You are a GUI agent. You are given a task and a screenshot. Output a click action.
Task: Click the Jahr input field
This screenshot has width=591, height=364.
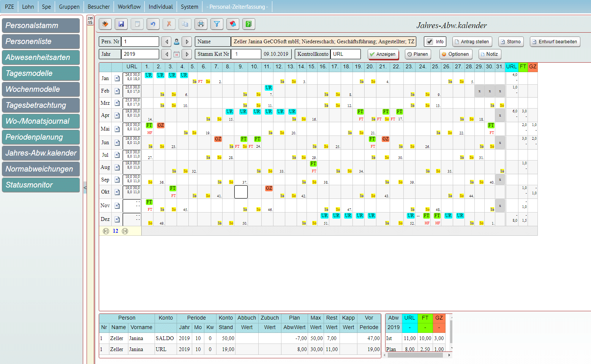tap(140, 54)
